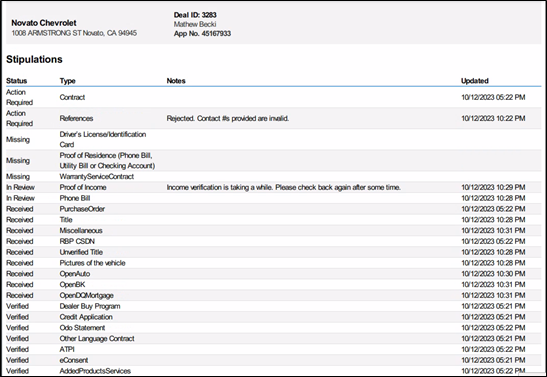This screenshot has width=547, height=377.
Task: Click the Updated column header
Action: (475, 81)
